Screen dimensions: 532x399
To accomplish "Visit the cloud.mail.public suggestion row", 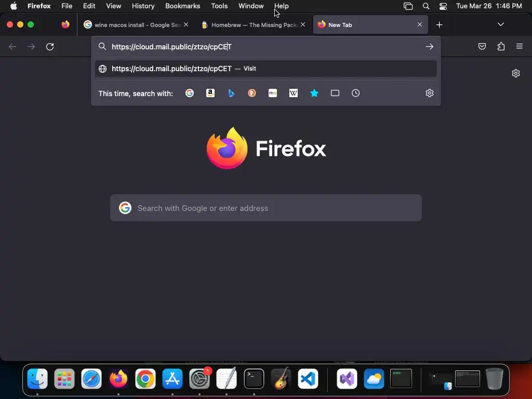I will [x=266, y=69].
